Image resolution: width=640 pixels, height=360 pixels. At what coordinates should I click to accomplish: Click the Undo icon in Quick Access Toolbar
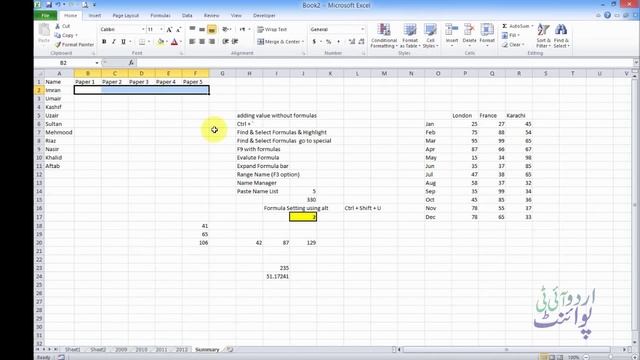coord(58,5)
